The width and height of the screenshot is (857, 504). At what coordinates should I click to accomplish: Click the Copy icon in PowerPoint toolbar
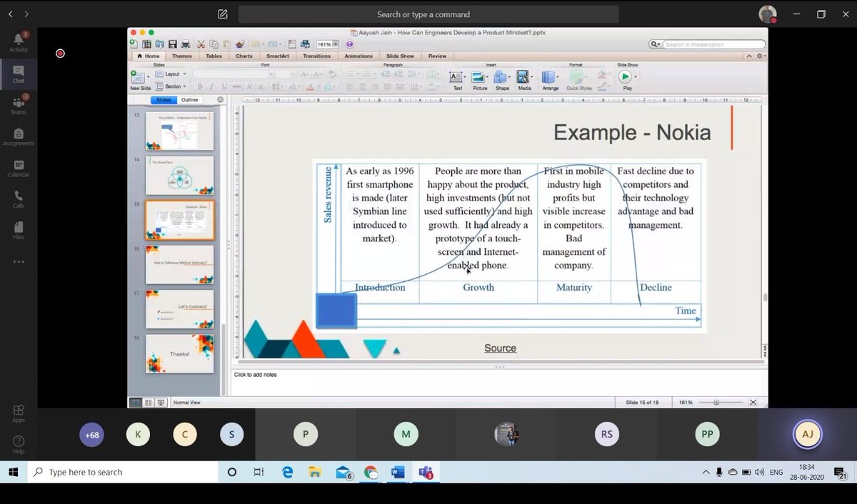pos(213,44)
